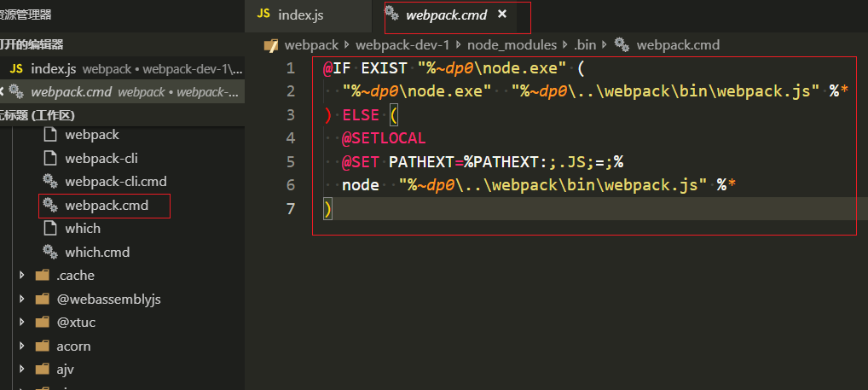Click line number 3 in the editor gutter
Viewport: 868px width, 390px height.
coord(291,114)
